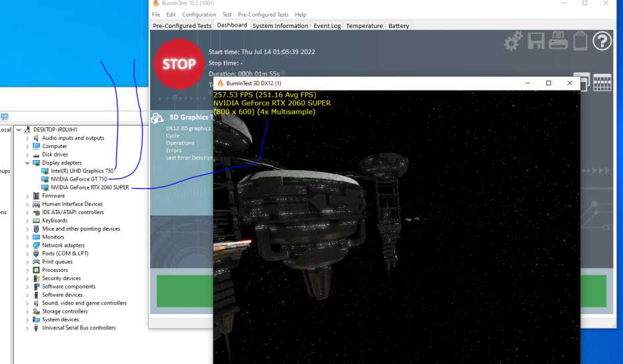
Task: Click the Ports (COM & LPT) icon
Action: pos(36,253)
